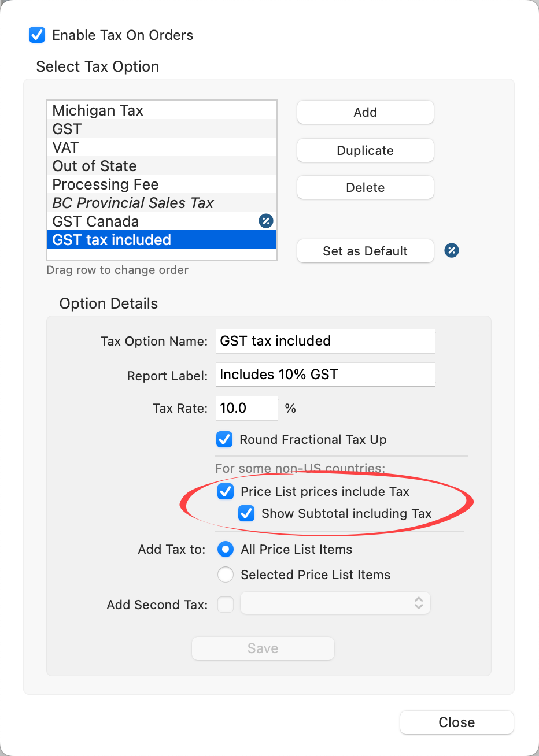The height and width of the screenshot is (756, 539).
Task: Pick Processing Fee from the list
Action: [x=105, y=184]
